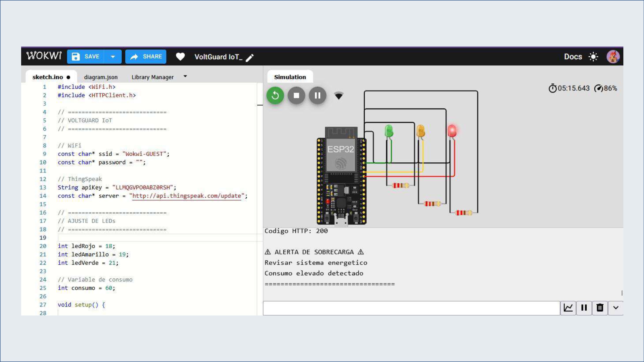Click 'void setup() {' line
This screenshot has width=644, height=362.
tap(81, 305)
